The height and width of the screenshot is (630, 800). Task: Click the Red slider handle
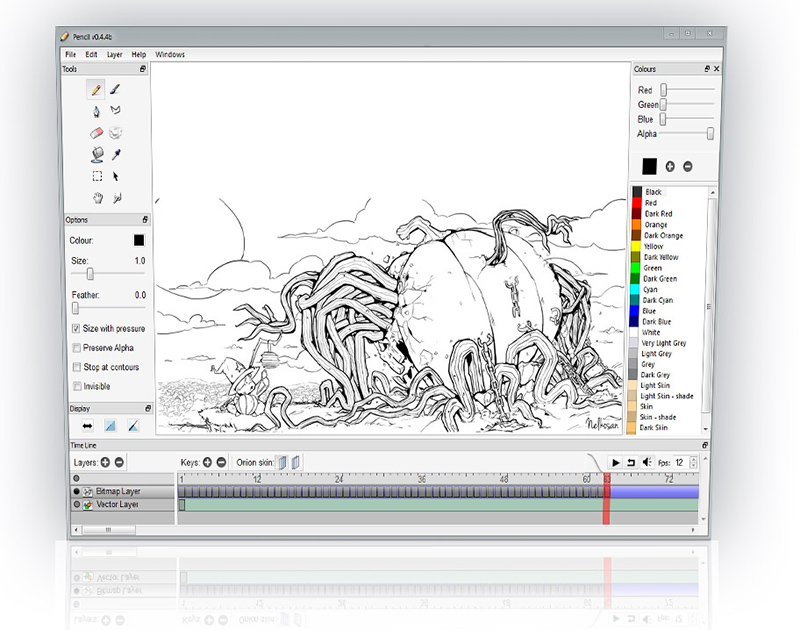pyautogui.click(x=663, y=90)
